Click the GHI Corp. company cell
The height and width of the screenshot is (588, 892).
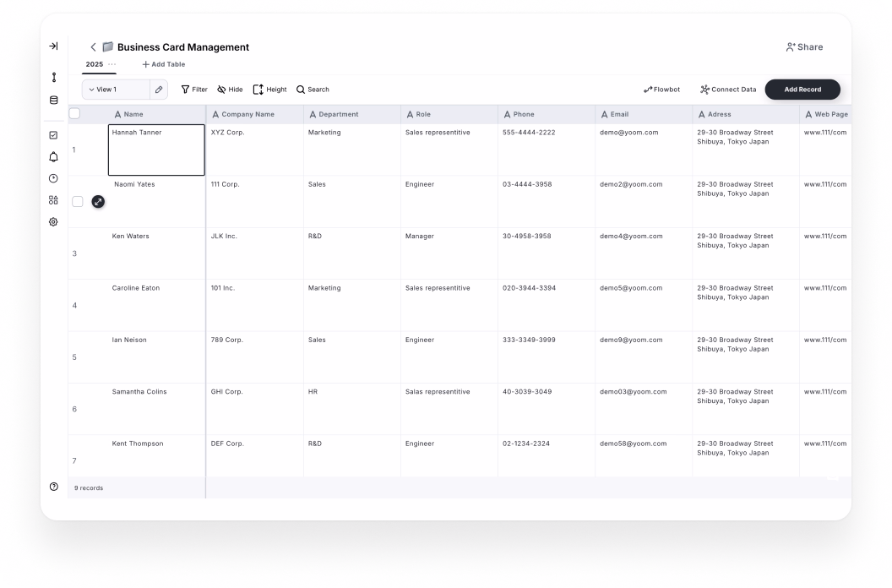click(255, 409)
